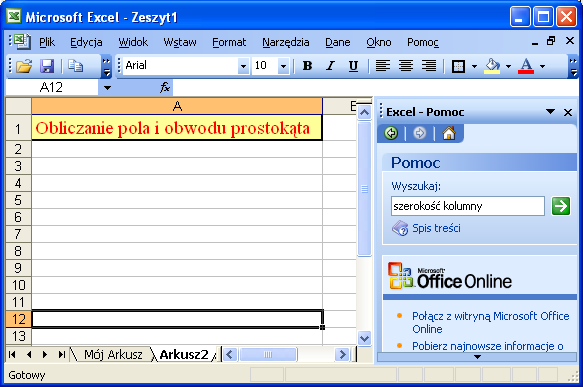Open 'Połącz z witryną Microsoft Office Online' link

coord(490,322)
